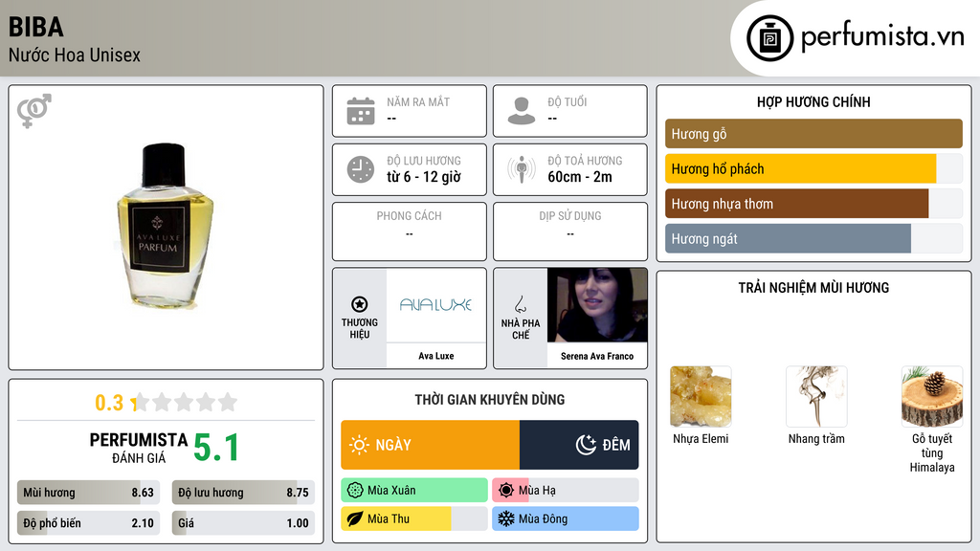Click the perfumista.vn site name
Screen dimensions: 980x551
point(882,36)
